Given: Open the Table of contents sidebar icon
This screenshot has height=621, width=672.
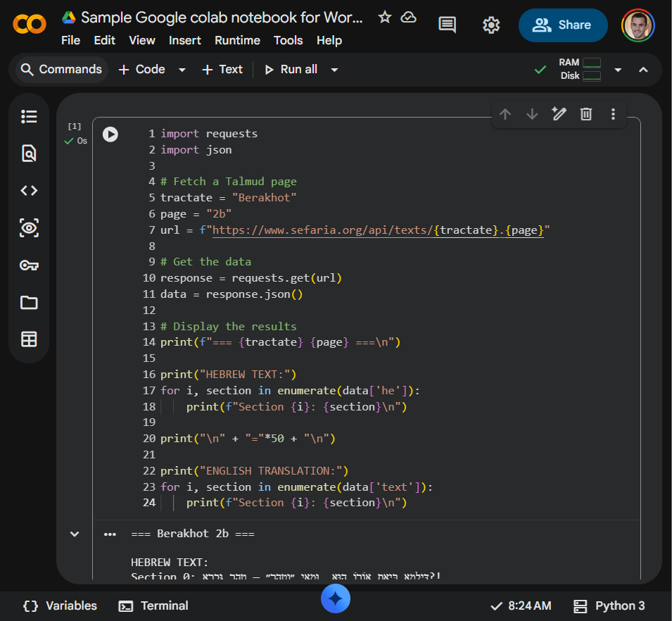Looking at the screenshot, I should 29,116.
